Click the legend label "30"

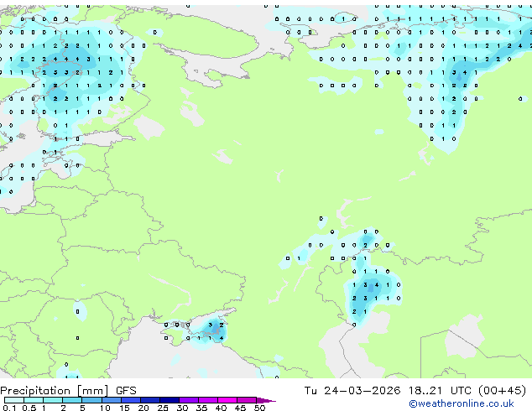pyautogui.click(x=182, y=408)
